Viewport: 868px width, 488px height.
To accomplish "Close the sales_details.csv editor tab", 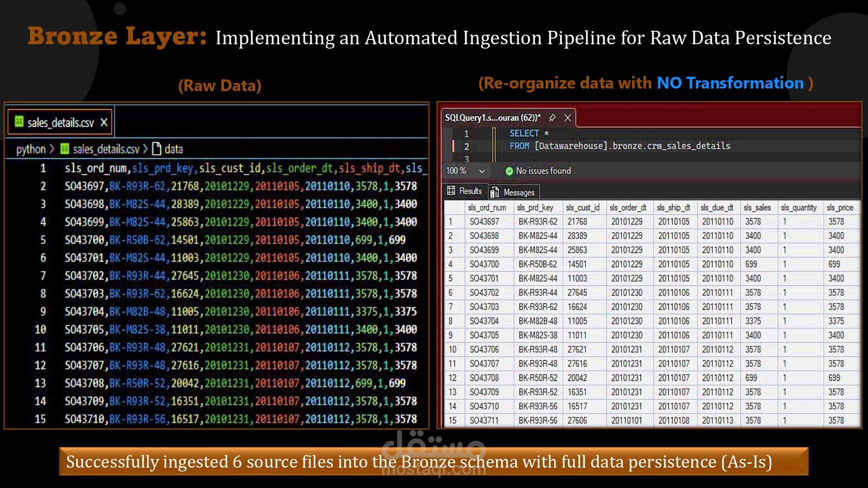I will [104, 122].
